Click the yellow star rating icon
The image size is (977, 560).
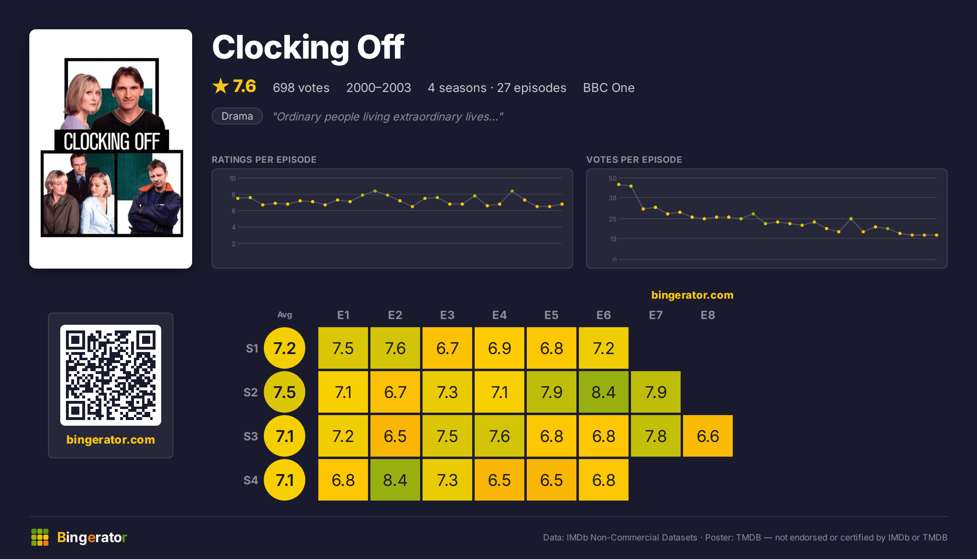coord(221,86)
